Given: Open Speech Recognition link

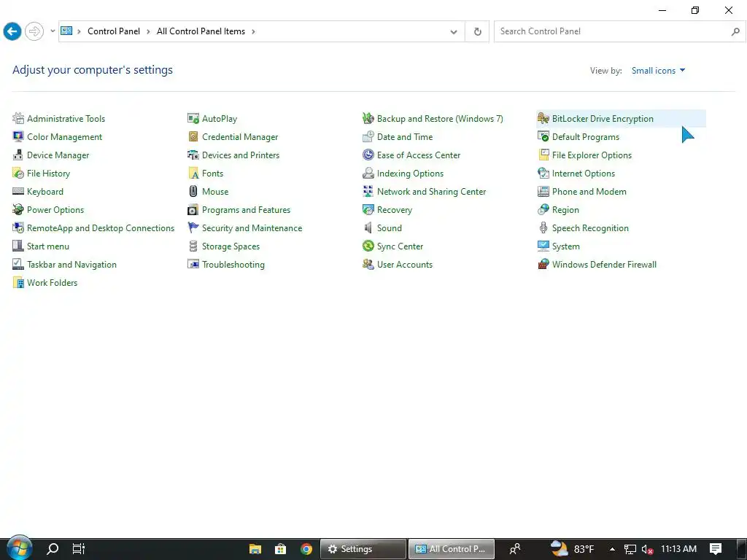Looking at the screenshot, I should (x=590, y=228).
